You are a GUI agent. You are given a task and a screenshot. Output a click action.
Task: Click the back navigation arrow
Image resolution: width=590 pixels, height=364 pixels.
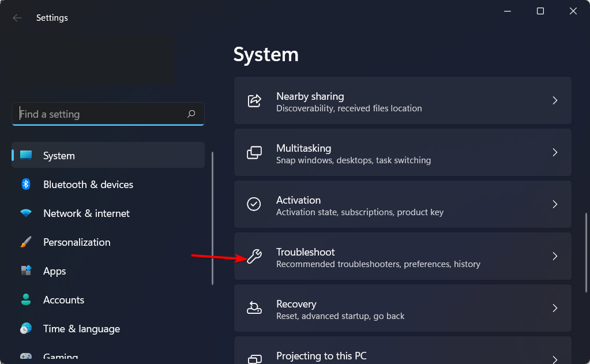[x=17, y=17]
